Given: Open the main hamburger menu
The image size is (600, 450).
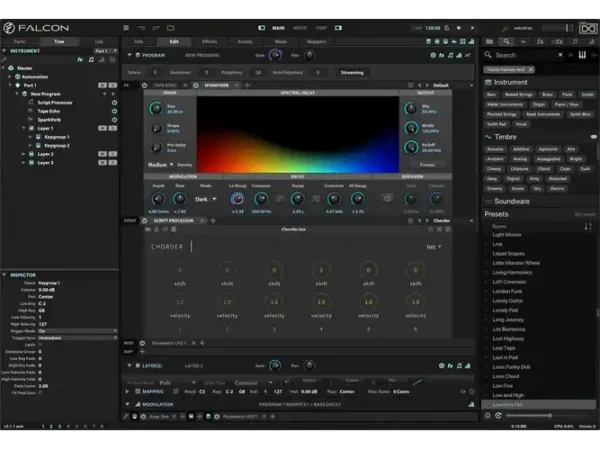Looking at the screenshot, I should click(126, 28).
